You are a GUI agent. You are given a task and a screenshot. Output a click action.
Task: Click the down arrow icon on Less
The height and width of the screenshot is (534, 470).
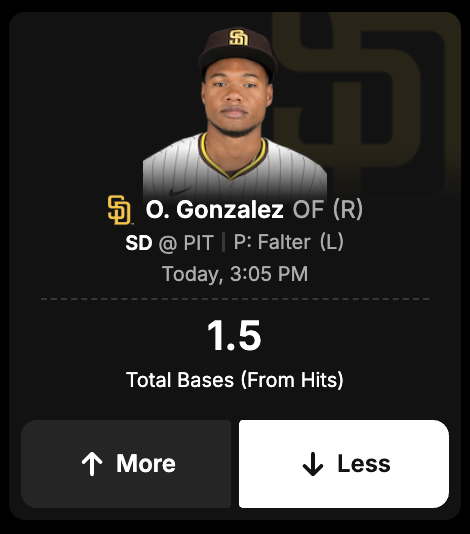(x=313, y=464)
